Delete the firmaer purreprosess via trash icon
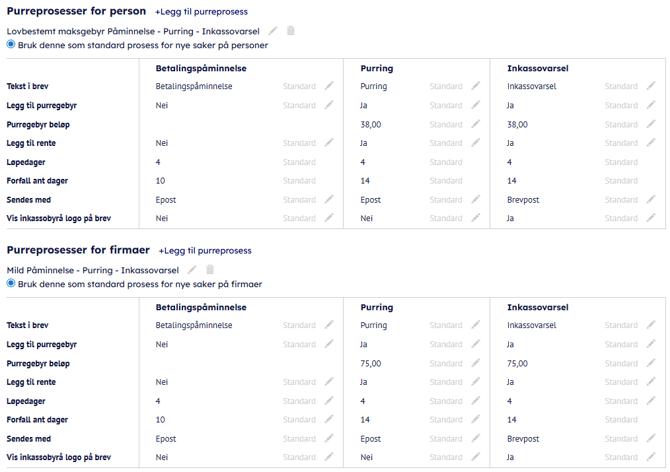Screen dimensions: 670x472 coord(210,270)
